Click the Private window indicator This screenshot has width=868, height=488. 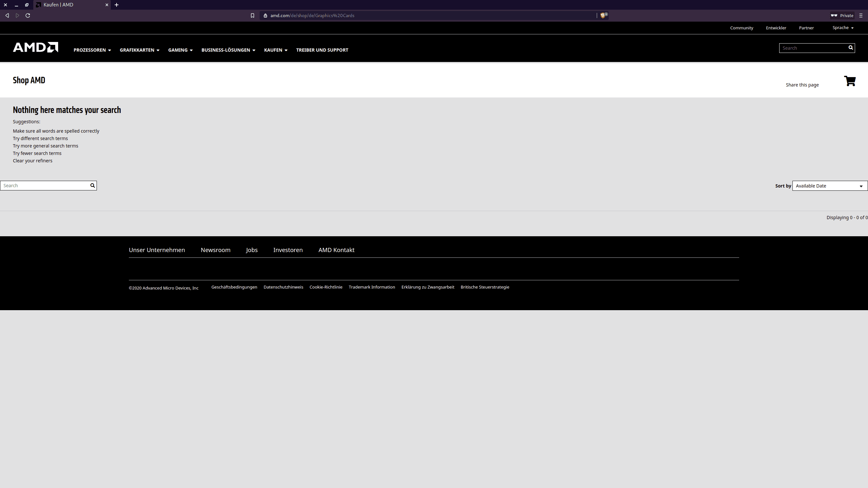coord(842,15)
